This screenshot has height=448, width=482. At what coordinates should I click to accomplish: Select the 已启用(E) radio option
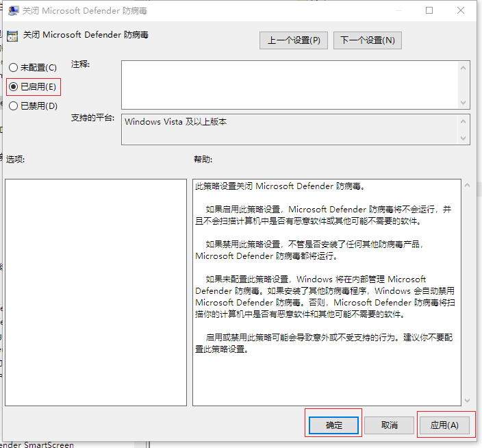14,87
